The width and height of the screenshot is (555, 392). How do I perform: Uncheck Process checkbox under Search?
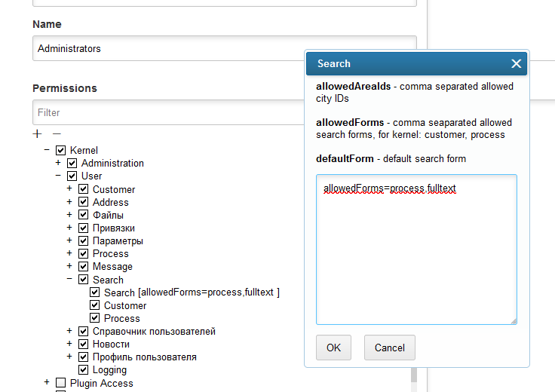coord(94,317)
